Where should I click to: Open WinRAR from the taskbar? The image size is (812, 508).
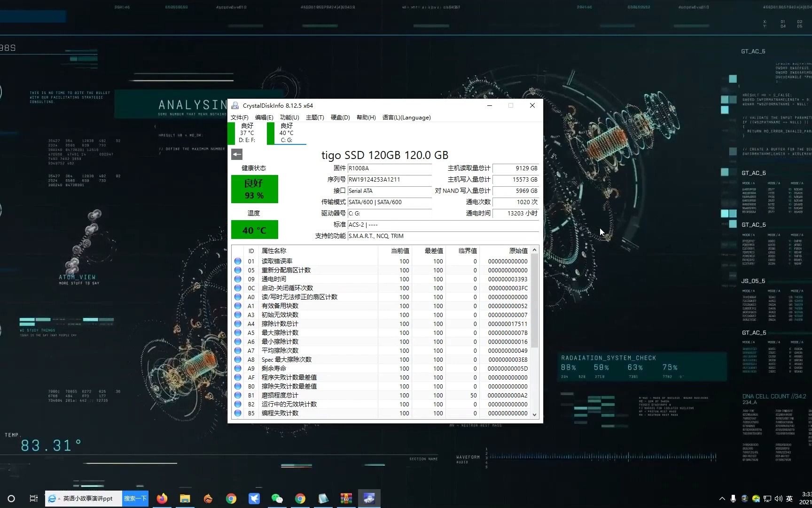pyautogui.click(x=346, y=499)
